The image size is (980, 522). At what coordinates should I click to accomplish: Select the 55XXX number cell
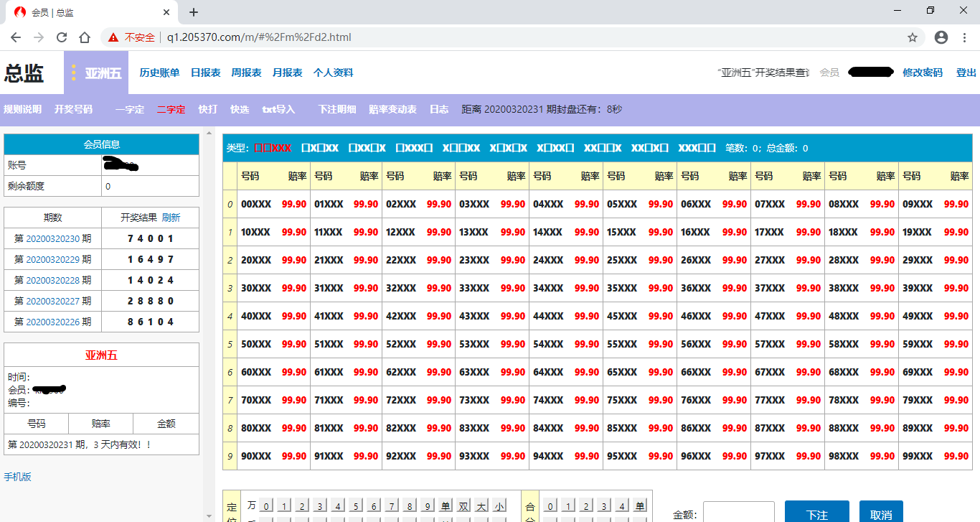point(621,344)
